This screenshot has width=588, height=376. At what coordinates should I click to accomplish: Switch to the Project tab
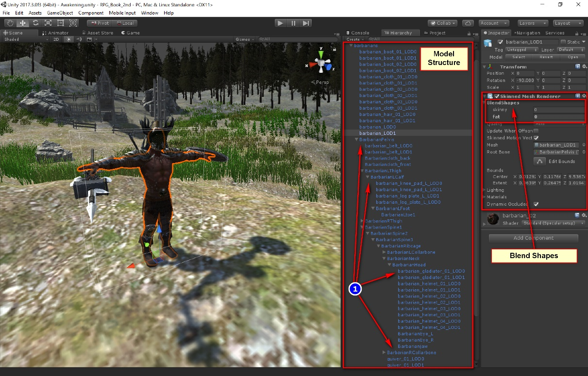(x=435, y=33)
